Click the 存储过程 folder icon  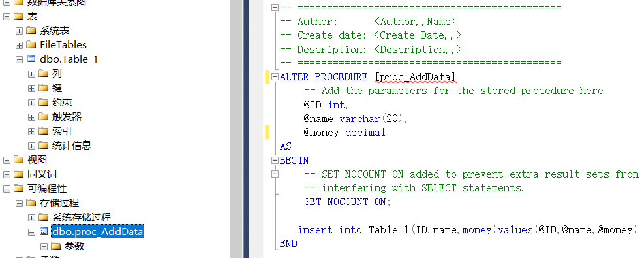click(x=31, y=202)
